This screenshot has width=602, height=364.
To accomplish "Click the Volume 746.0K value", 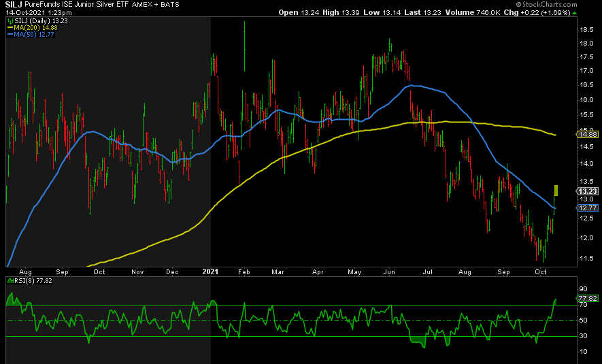I will tap(472, 12).
